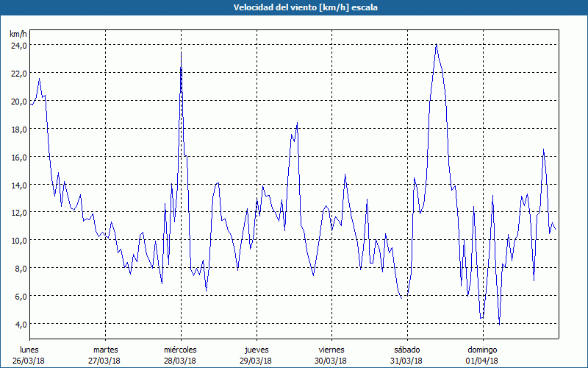
Task: Select the viernes 30/03/18 date label
Action: tap(331, 355)
